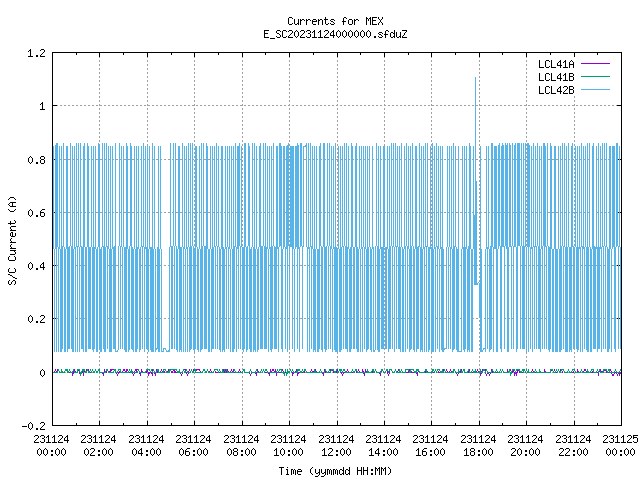Click the x-axis tick 231124 22:00
The height and width of the screenshot is (480, 640).
pos(573,446)
